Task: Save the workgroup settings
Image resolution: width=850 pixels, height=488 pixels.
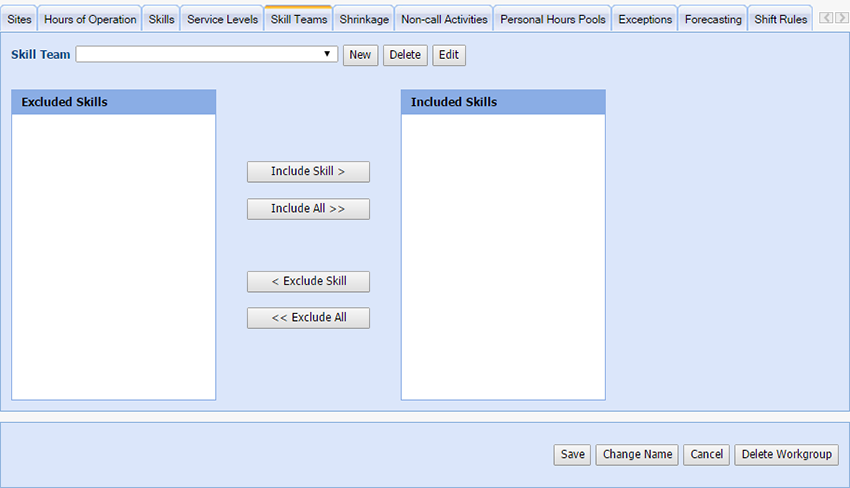Action: click(572, 455)
